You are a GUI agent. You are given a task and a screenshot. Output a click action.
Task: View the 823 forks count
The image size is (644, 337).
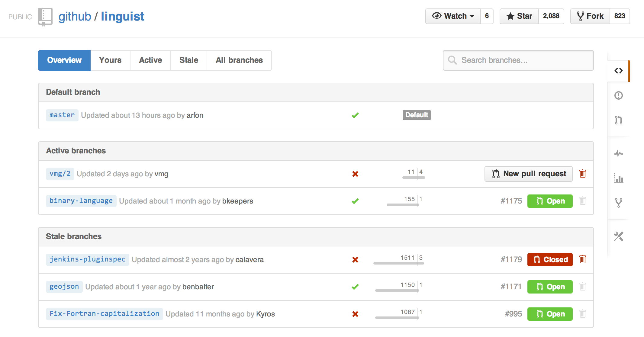pos(620,16)
